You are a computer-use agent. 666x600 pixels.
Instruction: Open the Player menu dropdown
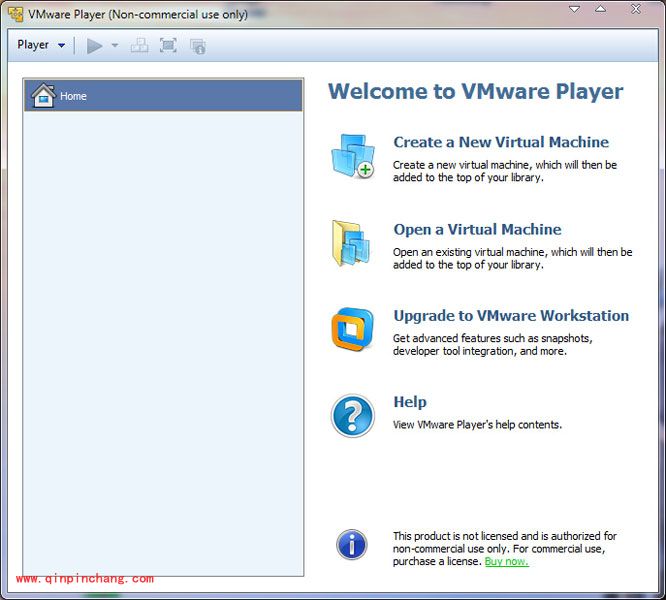pyautogui.click(x=41, y=45)
